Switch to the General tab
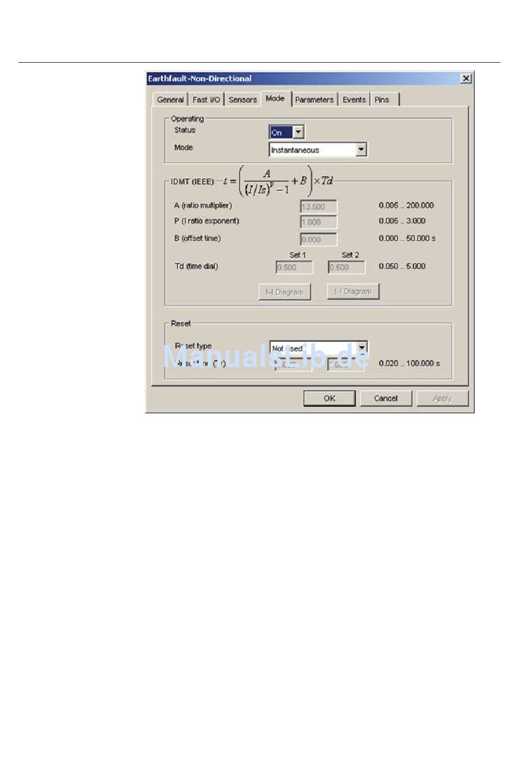 [x=170, y=100]
